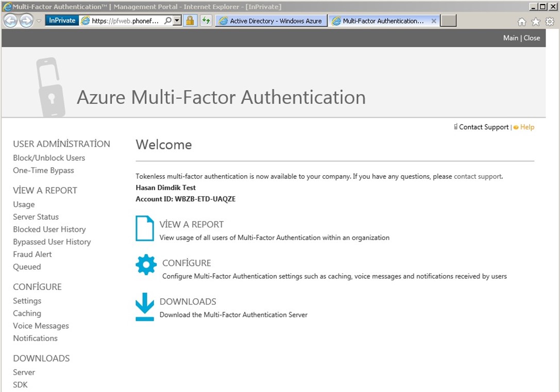Go forward with the browser Forward arrow

[26, 21]
